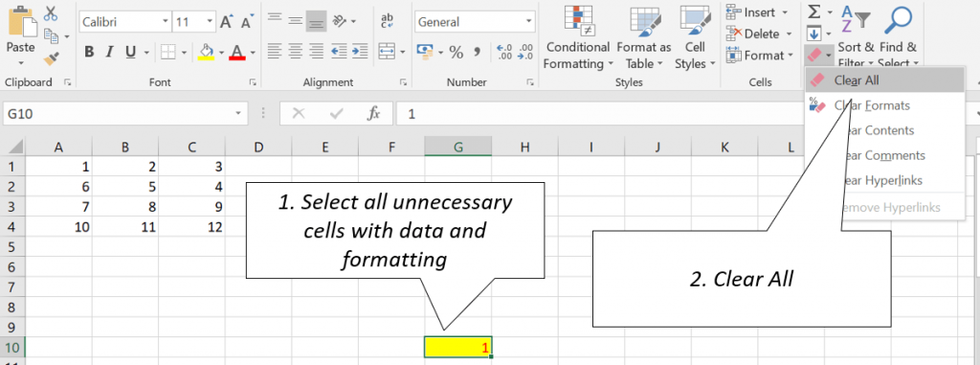Center text horizontally
The width and height of the screenshot is (980, 365).
(295, 51)
